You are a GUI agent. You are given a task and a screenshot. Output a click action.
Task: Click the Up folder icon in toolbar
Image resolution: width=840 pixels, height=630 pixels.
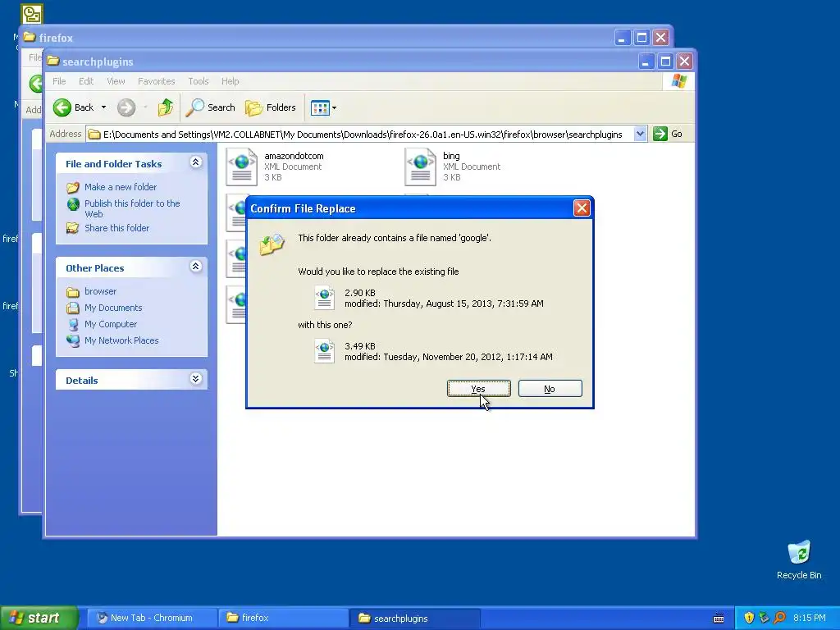166,107
